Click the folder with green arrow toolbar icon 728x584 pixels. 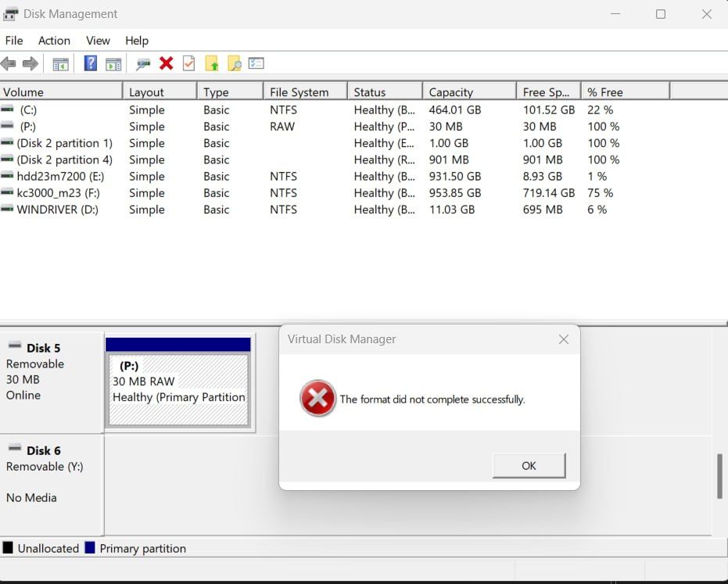click(212, 63)
